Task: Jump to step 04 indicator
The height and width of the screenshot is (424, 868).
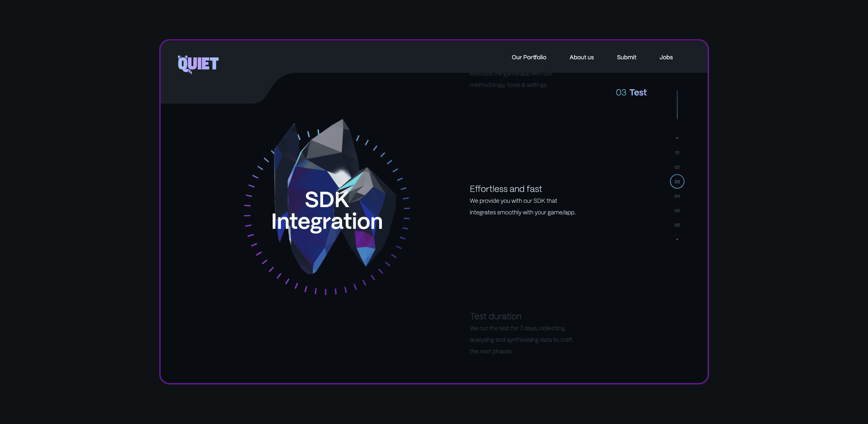Action: [677, 196]
